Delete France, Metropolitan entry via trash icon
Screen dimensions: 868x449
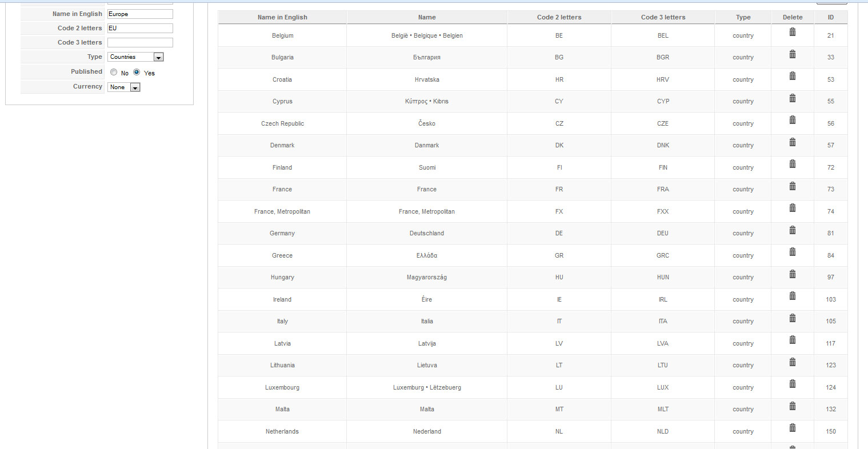pyautogui.click(x=793, y=208)
